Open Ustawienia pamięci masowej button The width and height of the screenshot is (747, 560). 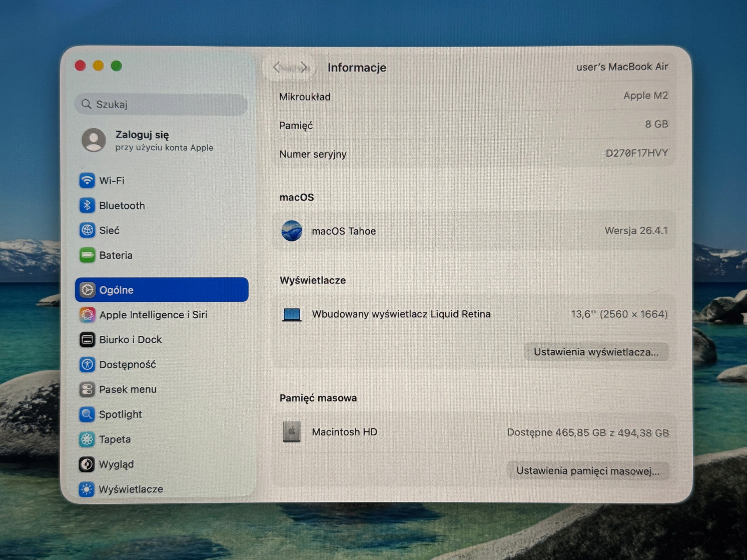(588, 470)
